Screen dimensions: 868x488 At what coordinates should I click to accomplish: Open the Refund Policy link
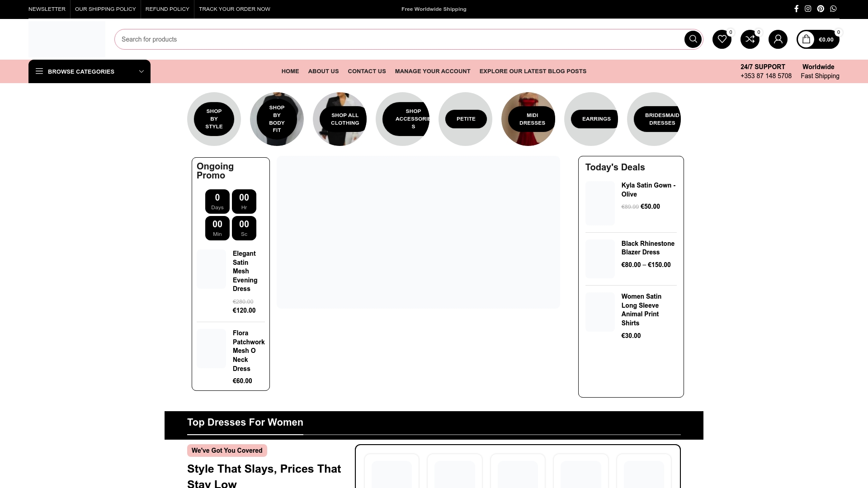point(167,9)
